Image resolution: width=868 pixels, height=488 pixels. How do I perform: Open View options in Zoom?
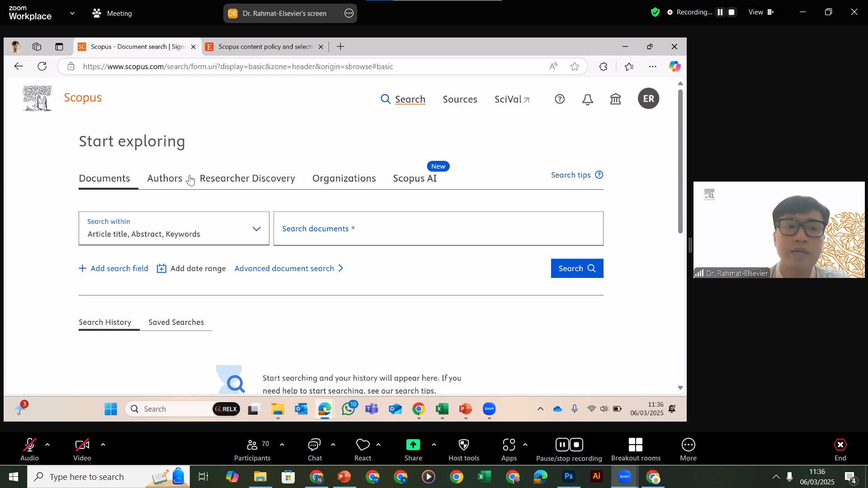pos(761,12)
